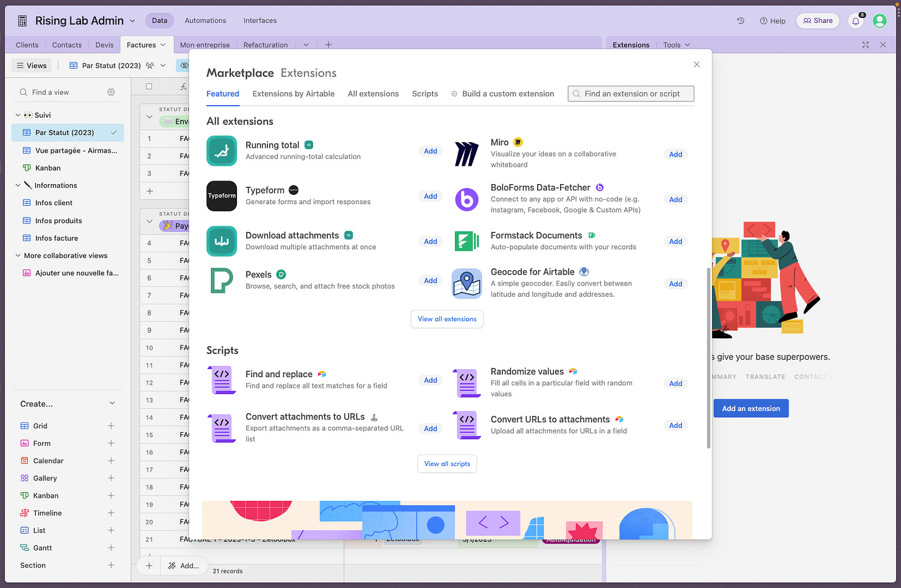Click the Convert URLs to attachments script icon
Viewport: 901px width, 588px height.
point(467,425)
